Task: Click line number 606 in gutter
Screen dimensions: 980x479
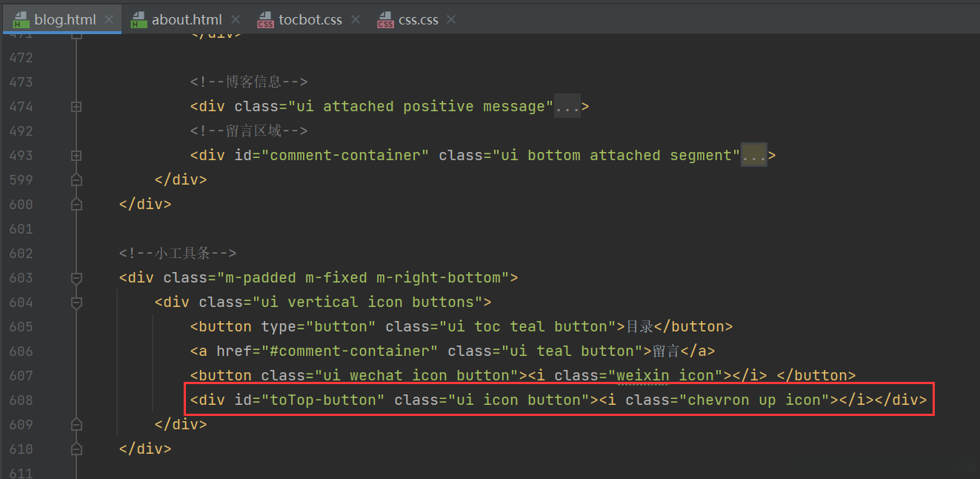Action: tap(21, 351)
